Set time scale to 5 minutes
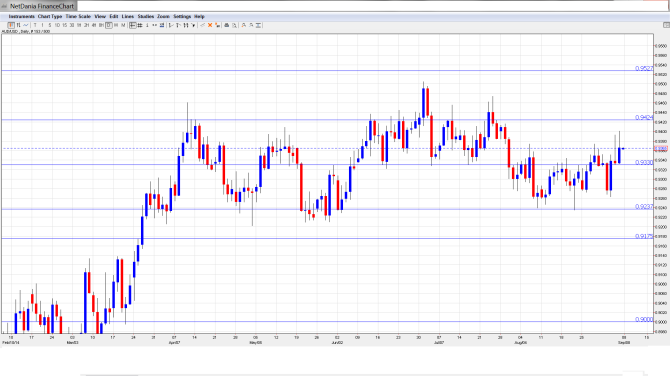The image size is (670, 376). (x=50, y=26)
